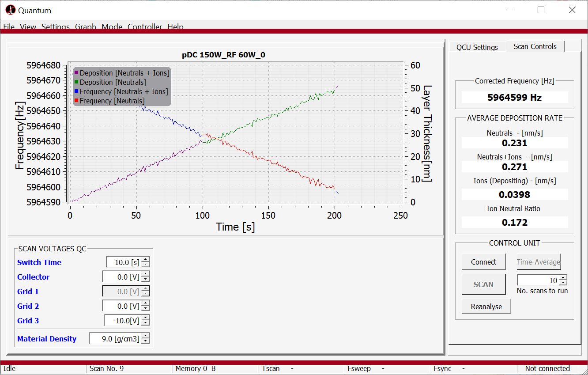Raise Material Density with the up arrow
Viewport: 588px width, 375px height.
point(145,336)
